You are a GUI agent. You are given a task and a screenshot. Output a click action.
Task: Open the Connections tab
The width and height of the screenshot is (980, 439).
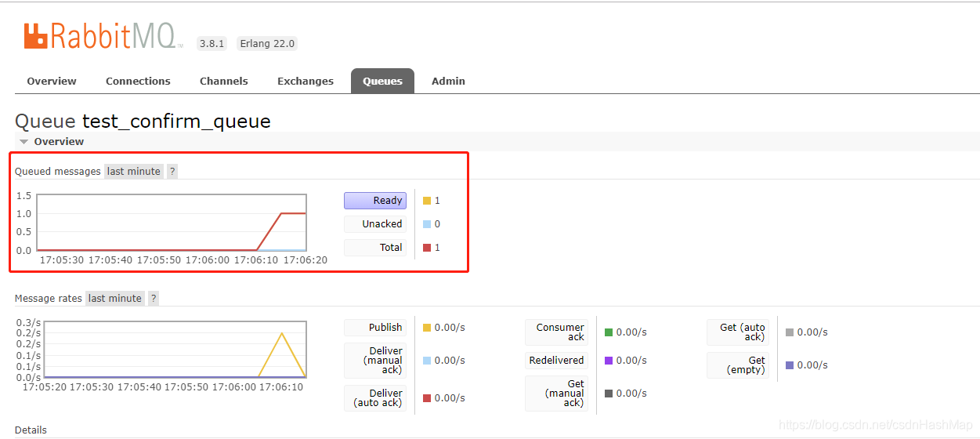[x=138, y=81]
